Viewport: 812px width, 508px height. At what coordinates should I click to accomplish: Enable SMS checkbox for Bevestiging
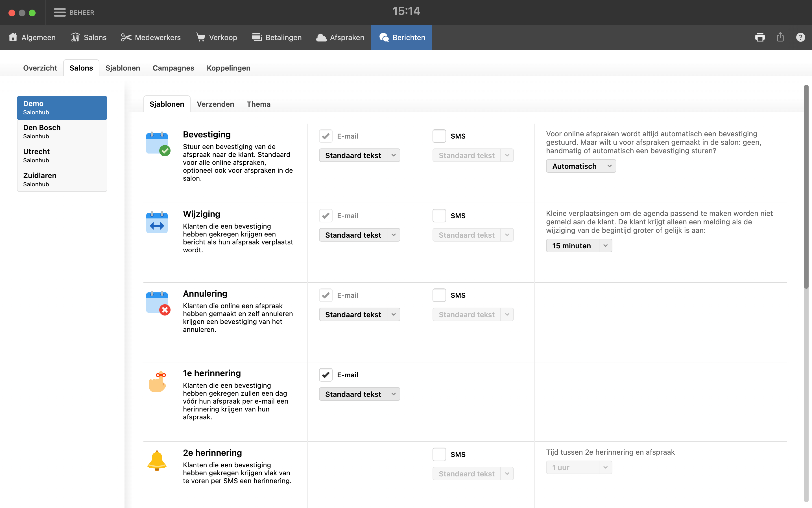coord(439,136)
